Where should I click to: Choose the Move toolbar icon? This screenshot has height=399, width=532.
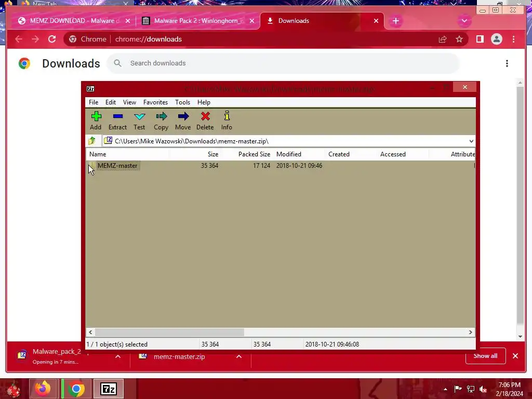pos(183,121)
